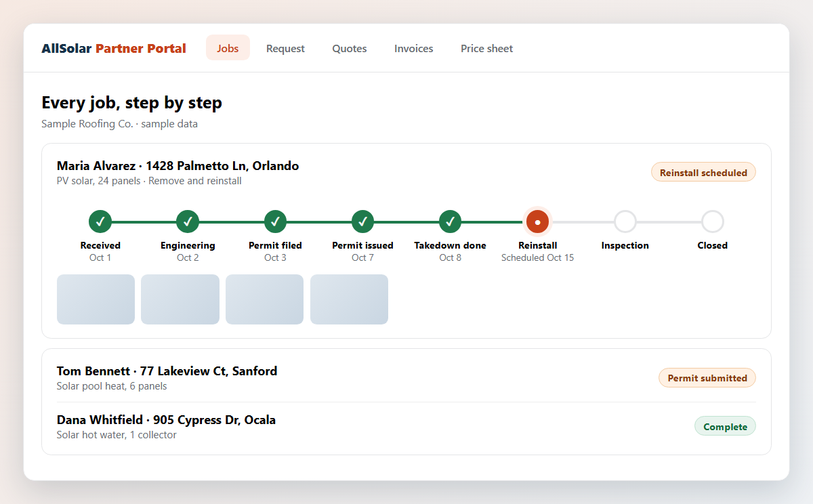The height and width of the screenshot is (504, 813).
Task: Click the 'Inspection' step label
Action: tap(625, 245)
